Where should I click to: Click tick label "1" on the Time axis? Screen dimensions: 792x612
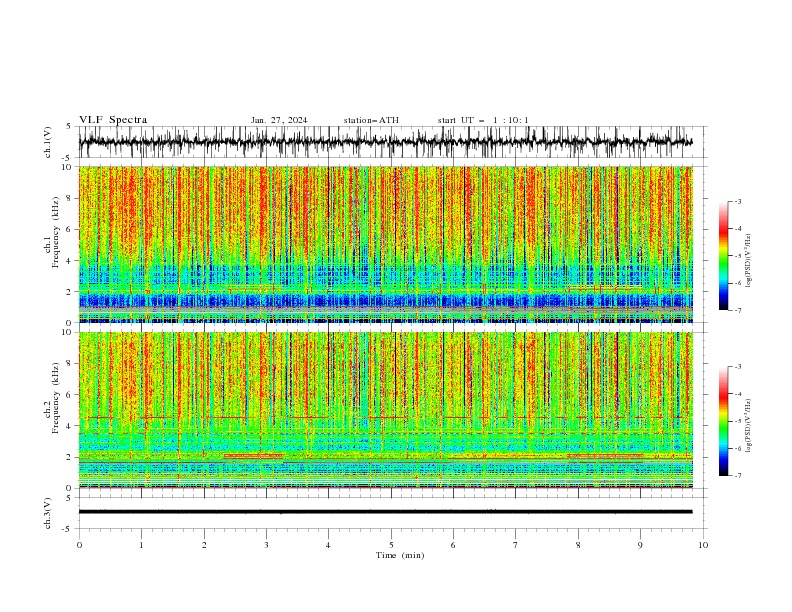point(141,545)
